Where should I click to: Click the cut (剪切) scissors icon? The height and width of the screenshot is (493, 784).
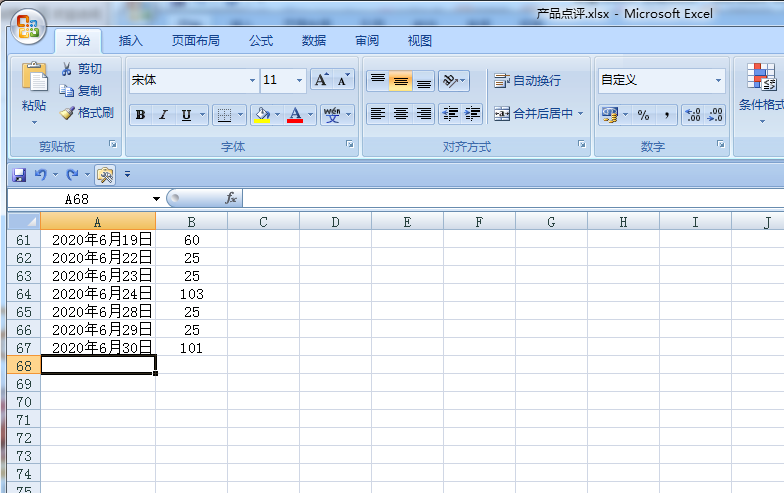pos(68,69)
